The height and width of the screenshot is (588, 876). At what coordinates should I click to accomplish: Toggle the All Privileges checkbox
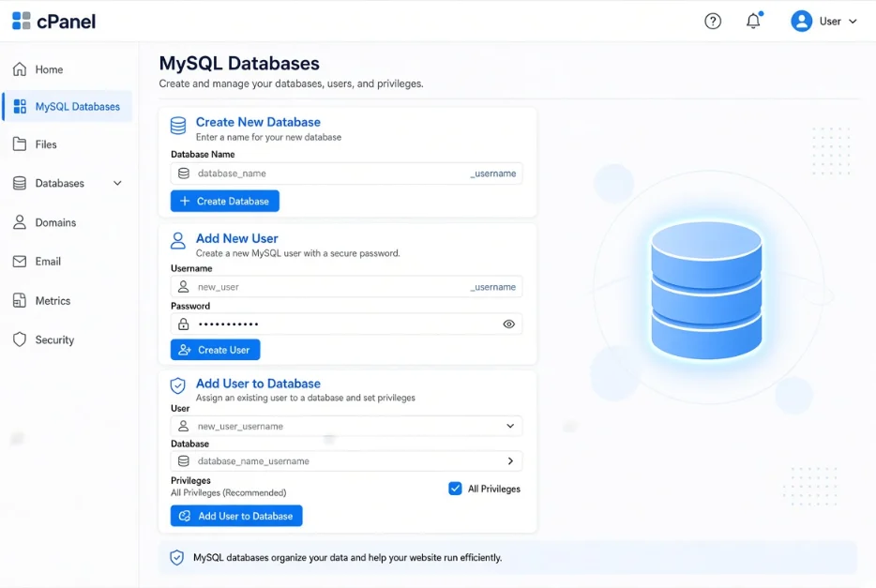pos(455,489)
